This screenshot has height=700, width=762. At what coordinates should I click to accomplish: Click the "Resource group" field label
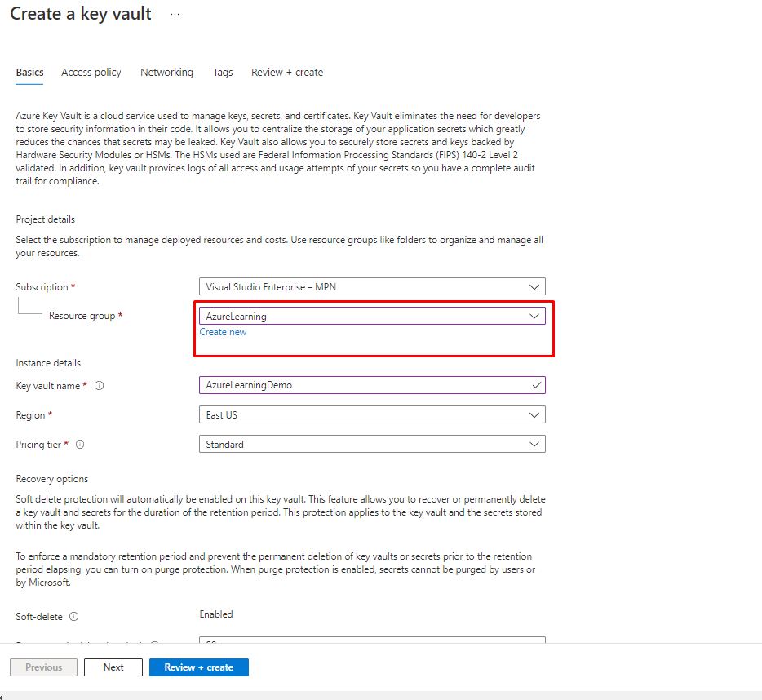82,316
